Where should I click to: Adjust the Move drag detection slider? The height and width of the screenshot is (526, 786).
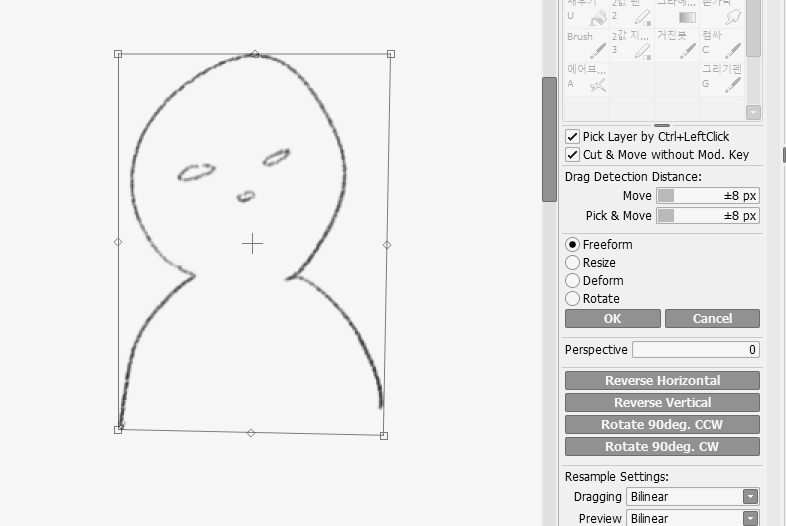click(708, 196)
